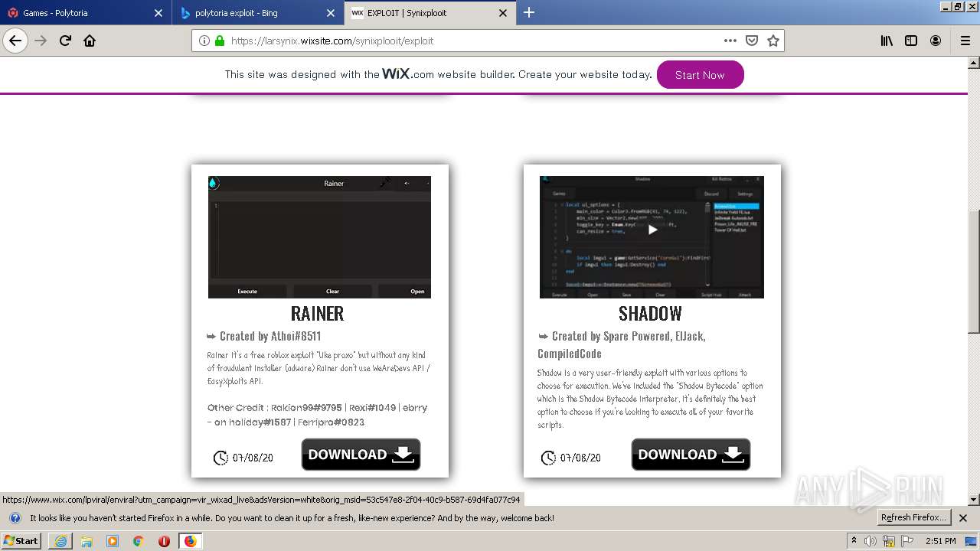Click the Rainer date 07/08/20

(x=253, y=458)
